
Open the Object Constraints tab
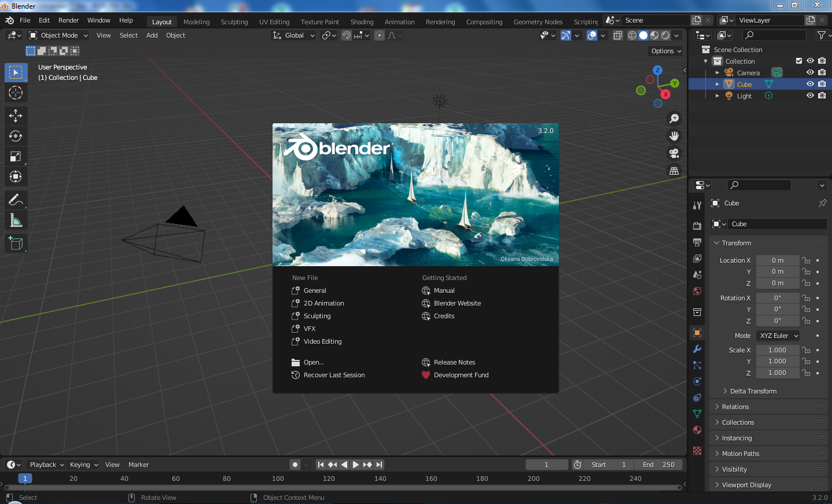[697, 398]
